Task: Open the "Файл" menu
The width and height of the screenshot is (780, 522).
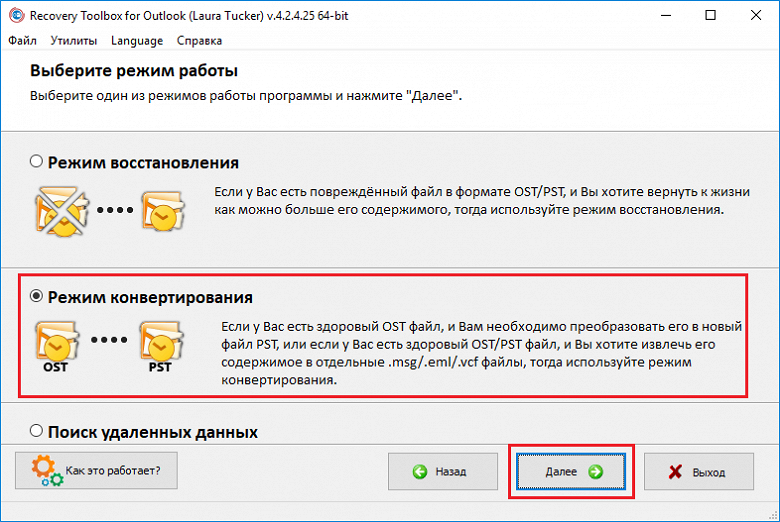Action: click(x=22, y=41)
